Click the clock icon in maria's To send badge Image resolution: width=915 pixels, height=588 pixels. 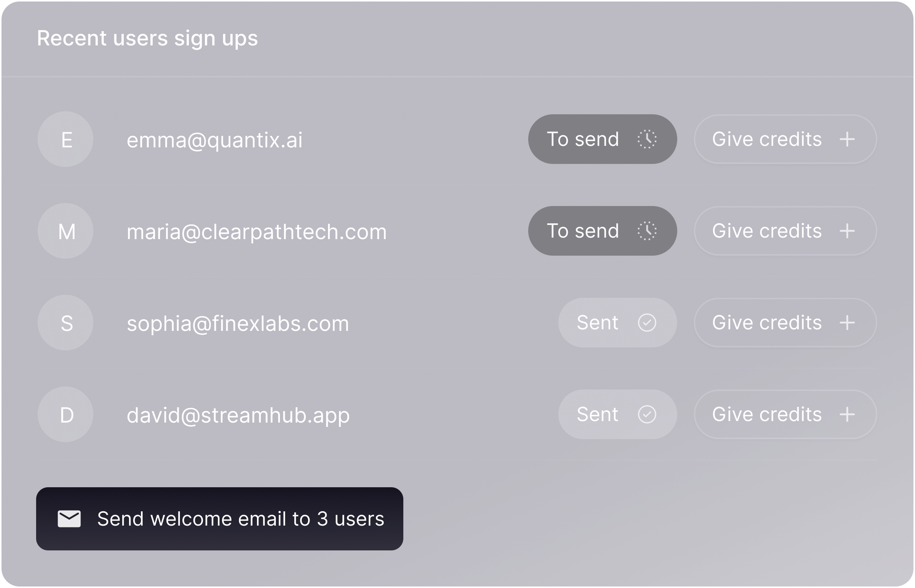647,231
